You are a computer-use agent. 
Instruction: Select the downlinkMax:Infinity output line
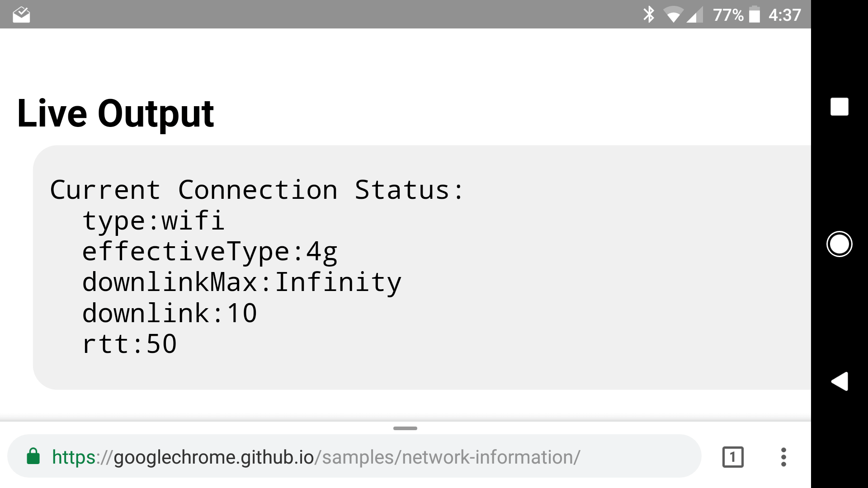tap(241, 282)
